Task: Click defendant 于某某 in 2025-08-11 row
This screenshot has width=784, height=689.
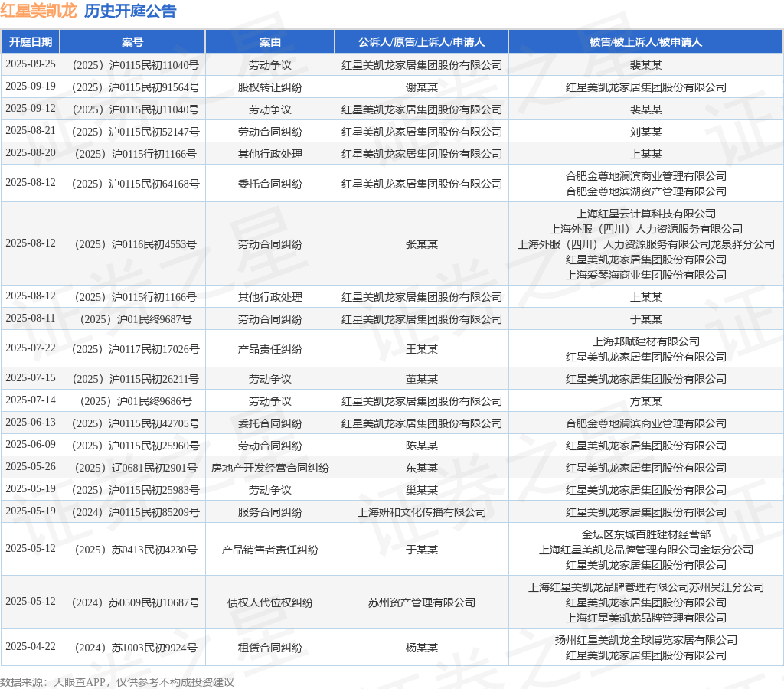Action: [645, 319]
